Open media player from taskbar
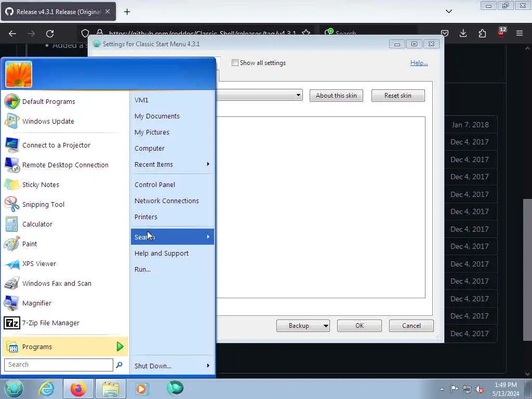The image size is (532, 399). 142,389
